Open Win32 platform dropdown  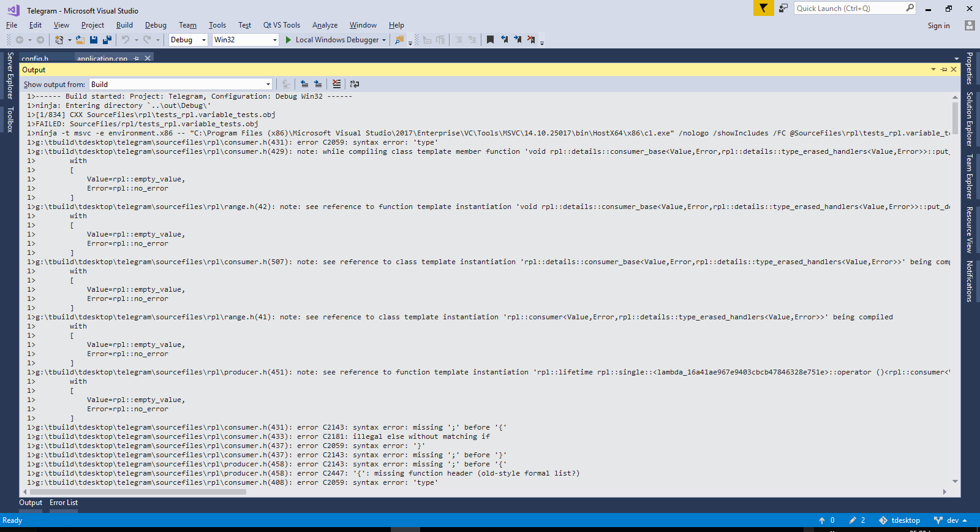click(x=246, y=40)
